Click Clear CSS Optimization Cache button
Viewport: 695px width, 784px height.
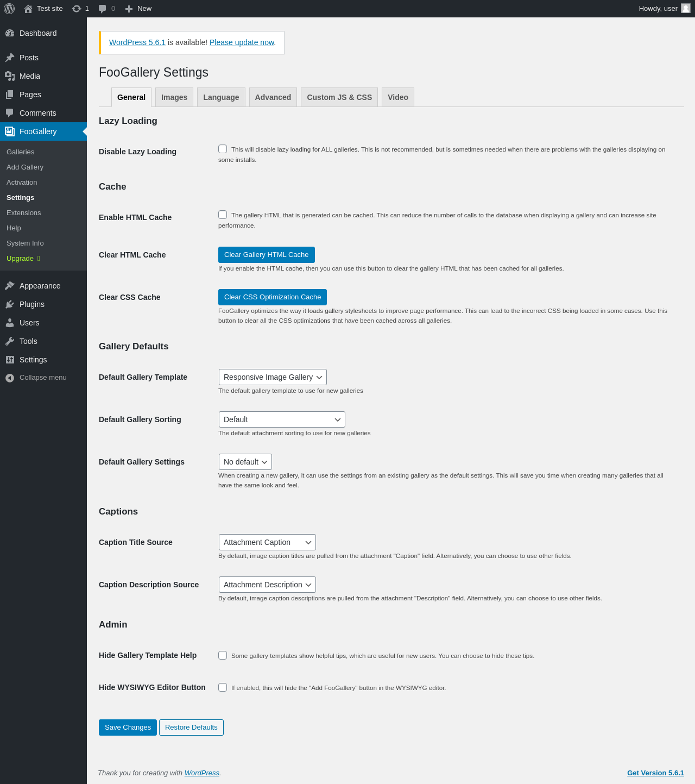tap(273, 297)
